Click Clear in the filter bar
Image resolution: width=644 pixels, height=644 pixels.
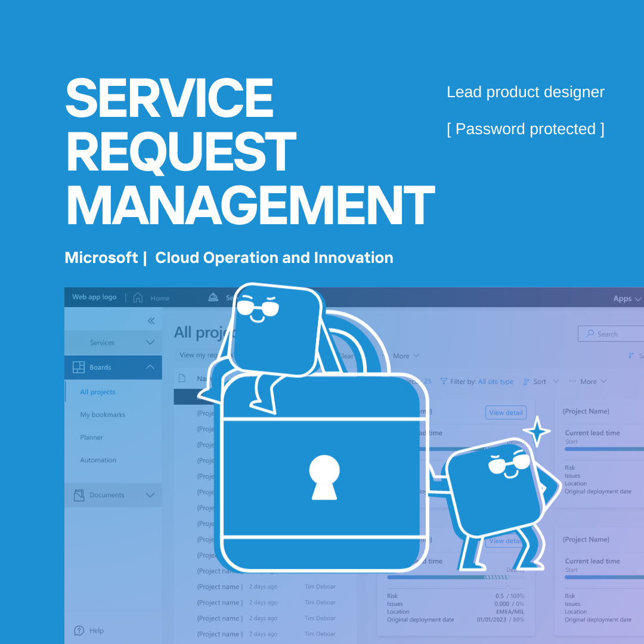(x=346, y=356)
